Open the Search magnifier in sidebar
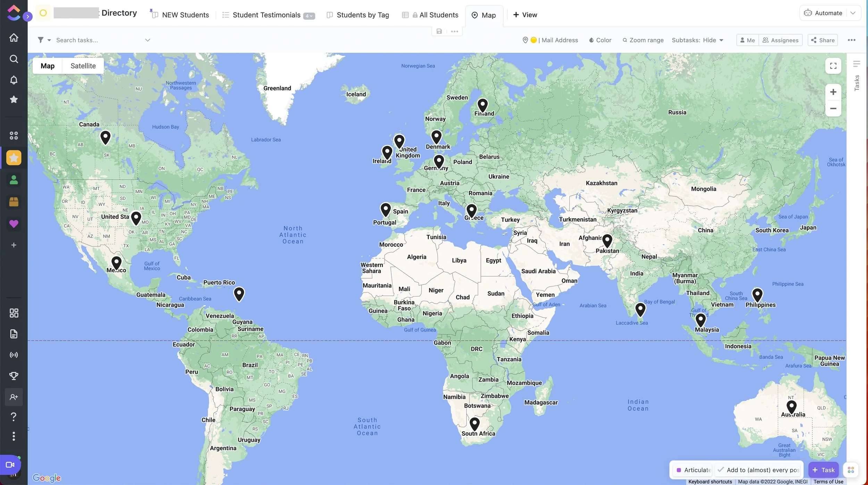 click(x=14, y=59)
